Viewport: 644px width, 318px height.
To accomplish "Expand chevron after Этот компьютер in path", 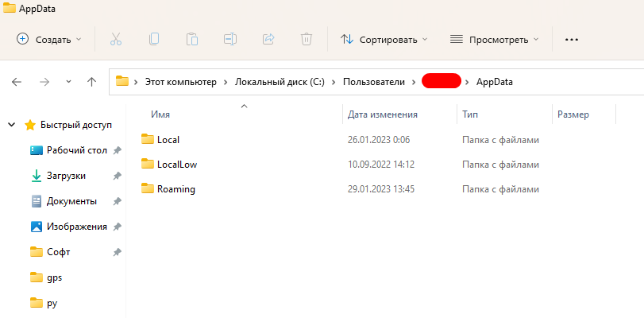I will point(226,82).
